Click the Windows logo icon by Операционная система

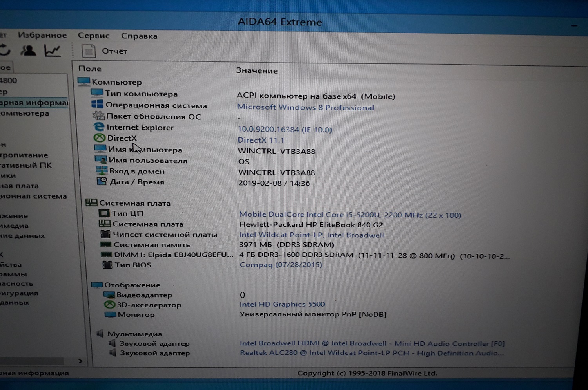coord(97,104)
